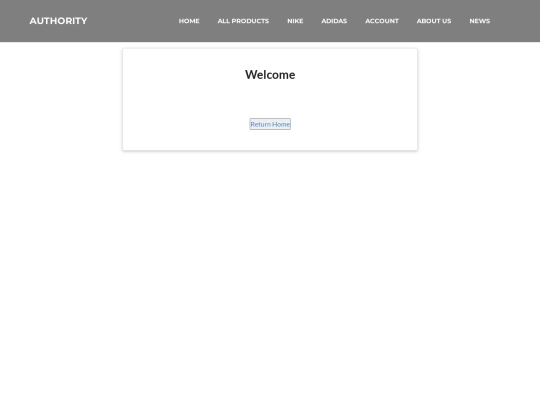The height and width of the screenshot is (405, 540).
Task: Go to ALL PRODUCTS in navigation
Action: 243,21
